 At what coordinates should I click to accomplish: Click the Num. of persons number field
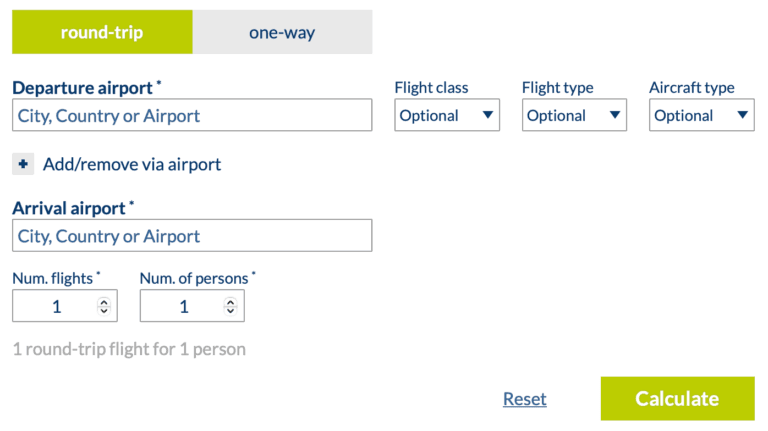[182, 307]
